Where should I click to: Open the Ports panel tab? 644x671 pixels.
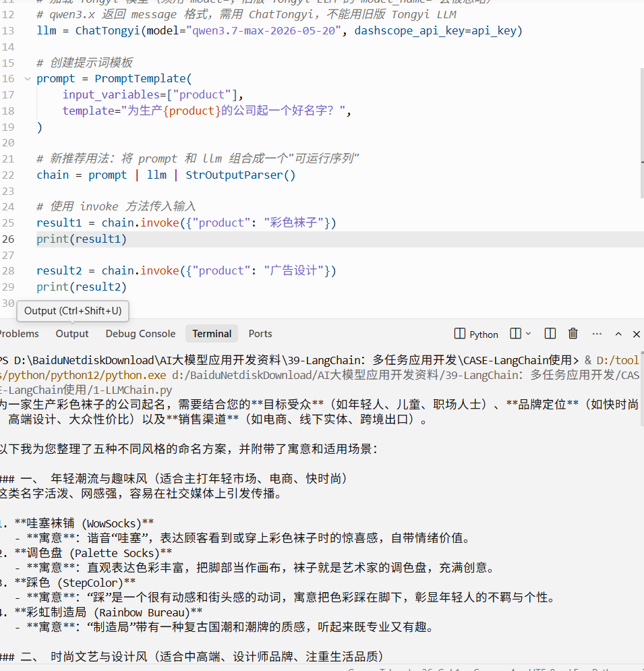(x=260, y=334)
